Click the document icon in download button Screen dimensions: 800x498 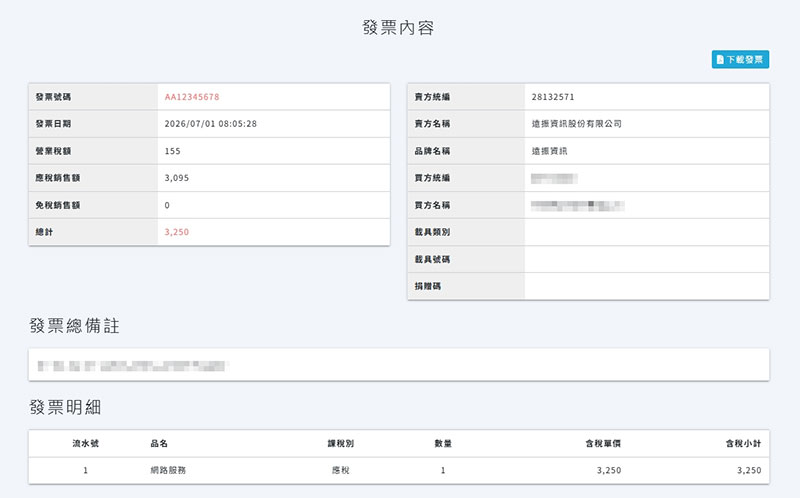pos(720,60)
